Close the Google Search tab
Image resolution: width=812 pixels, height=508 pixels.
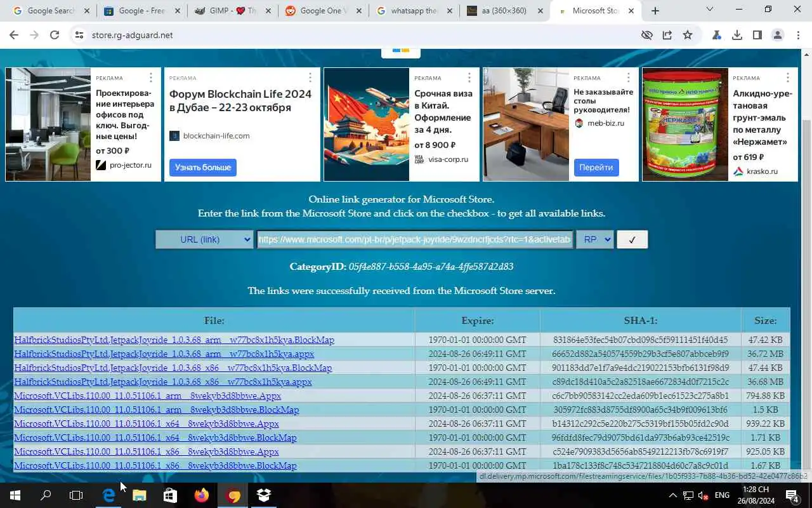point(87,11)
